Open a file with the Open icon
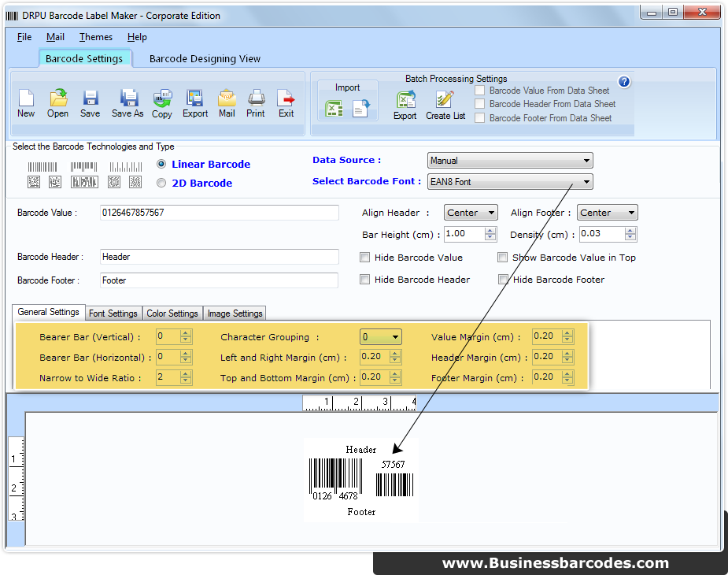Screen dimensions: 728x575 coord(58,98)
